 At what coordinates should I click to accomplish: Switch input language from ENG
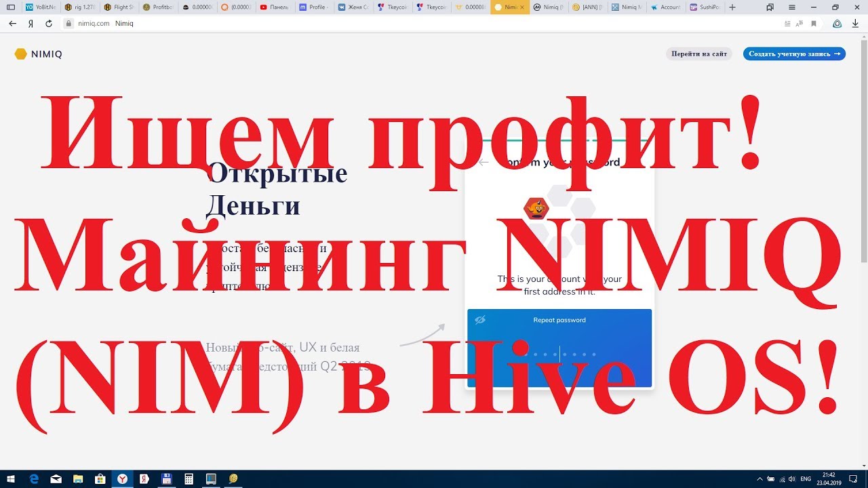(806, 479)
